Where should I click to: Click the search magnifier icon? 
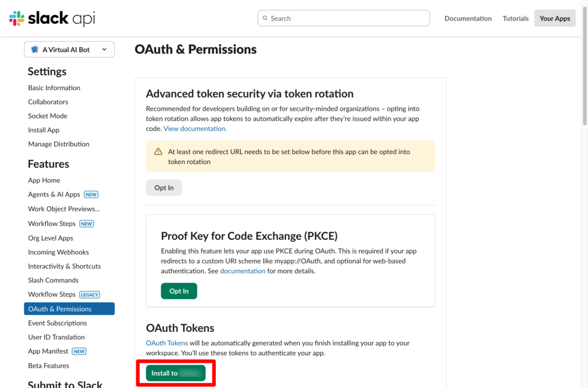coord(265,18)
